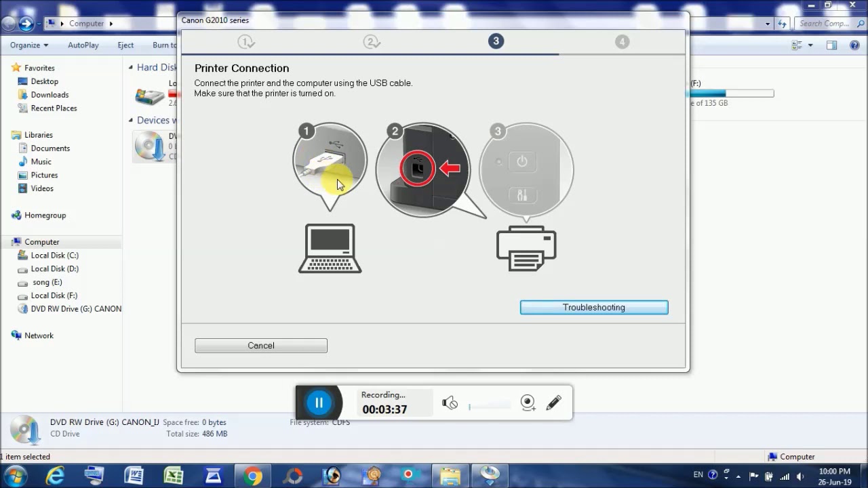The width and height of the screenshot is (868, 488).
Task: Switch to Canon installer taskbar icon
Action: click(490, 476)
